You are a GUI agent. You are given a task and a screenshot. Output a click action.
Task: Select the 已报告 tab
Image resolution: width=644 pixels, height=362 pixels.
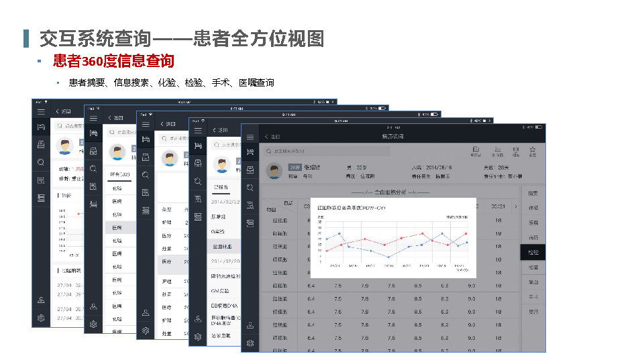coord(221,187)
